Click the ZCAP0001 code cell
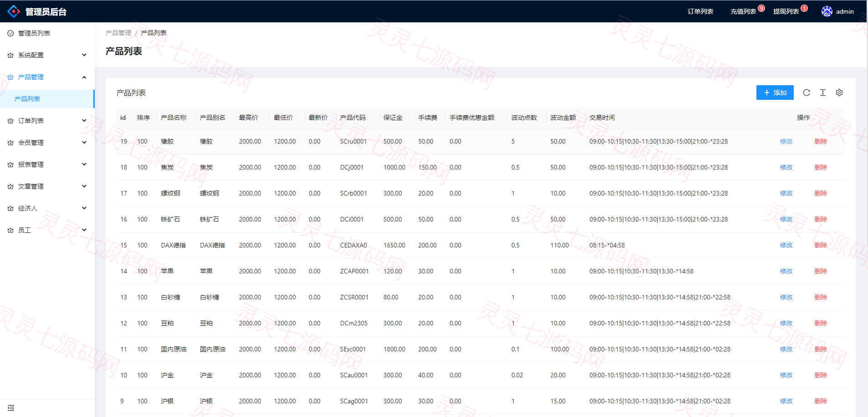Viewport: 868px width, 417px height. pos(354,271)
